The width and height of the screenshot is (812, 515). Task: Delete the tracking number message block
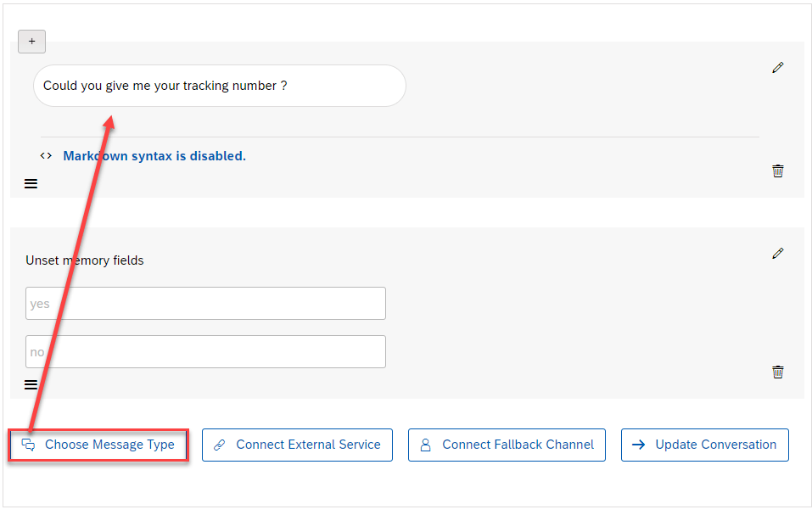click(777, 171)
